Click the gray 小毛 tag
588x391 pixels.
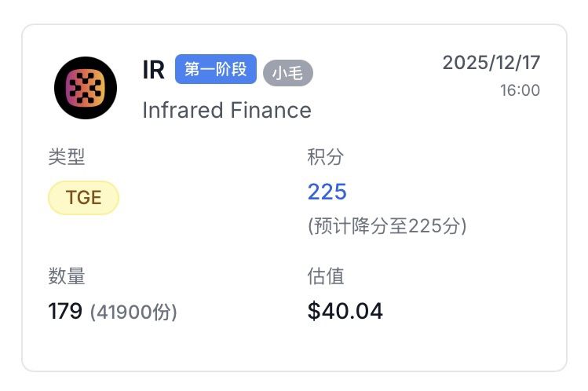287,73
